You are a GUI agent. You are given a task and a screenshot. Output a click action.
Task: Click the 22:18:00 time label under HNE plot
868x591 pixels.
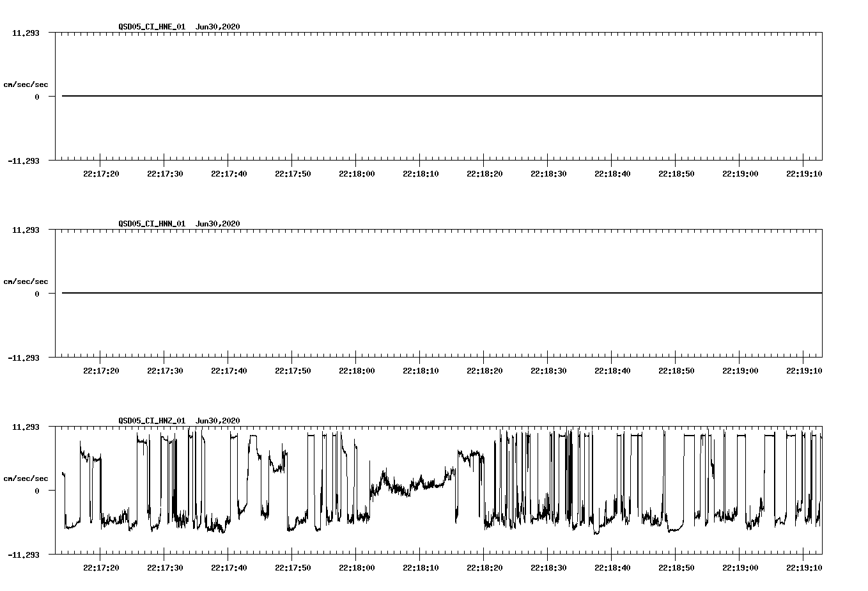[x=357, y=174]
